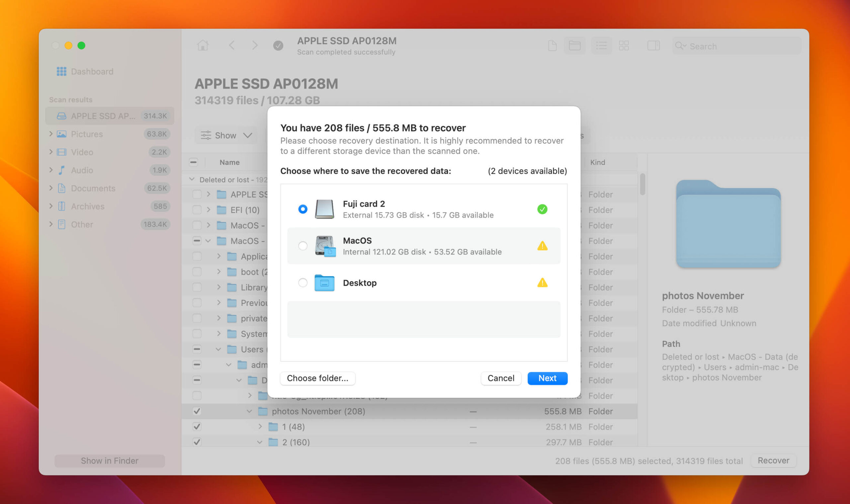Expand Video category in sidebar

51,152
